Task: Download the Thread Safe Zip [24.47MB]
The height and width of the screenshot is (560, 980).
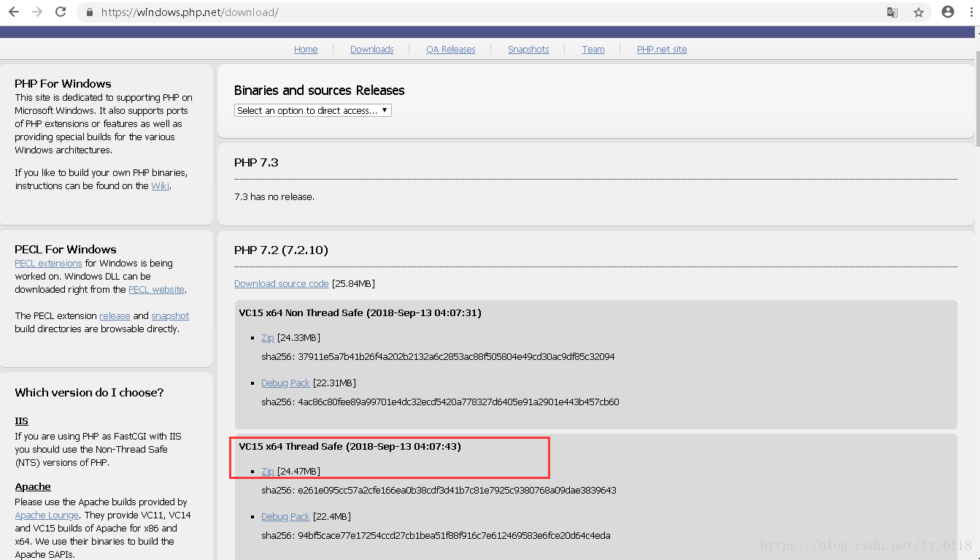Action: 268,472
